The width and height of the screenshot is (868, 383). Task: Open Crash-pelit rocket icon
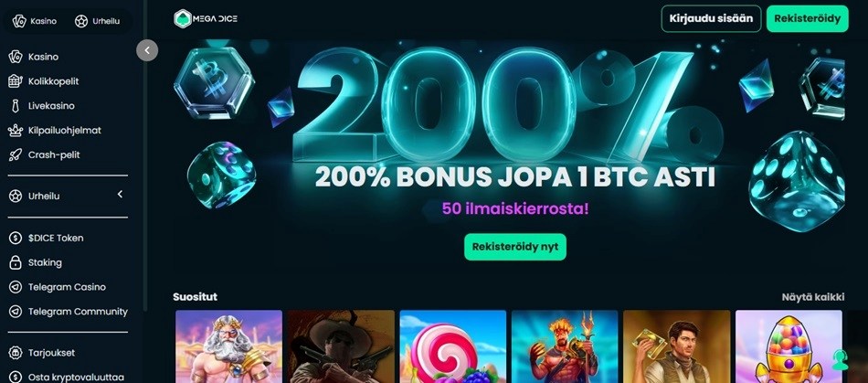(15, 155)
